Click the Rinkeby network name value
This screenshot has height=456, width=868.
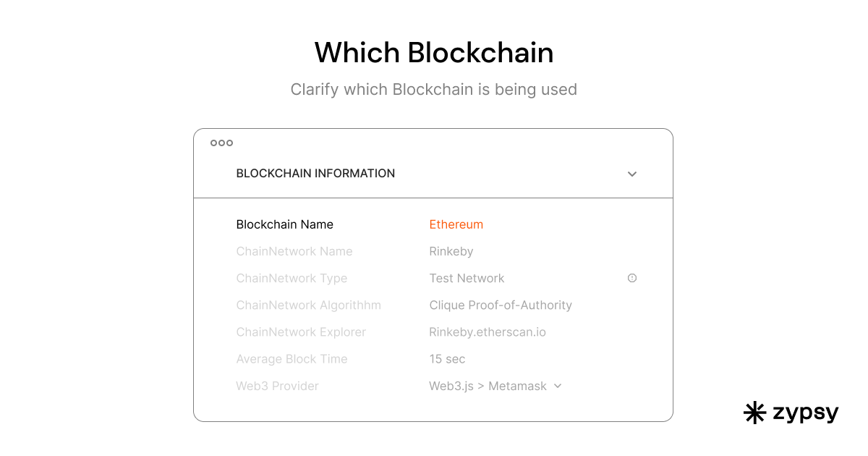pos(451,251)
